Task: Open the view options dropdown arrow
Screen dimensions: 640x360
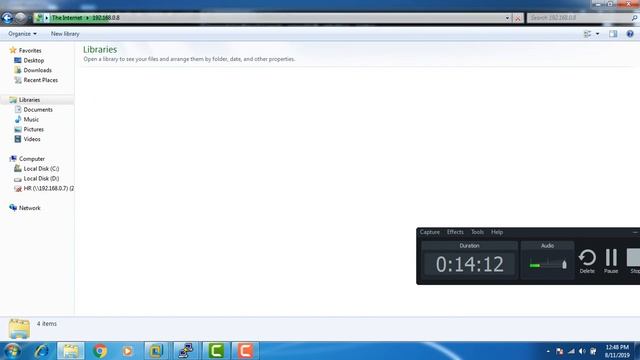Action: click(x=598, y=34)
